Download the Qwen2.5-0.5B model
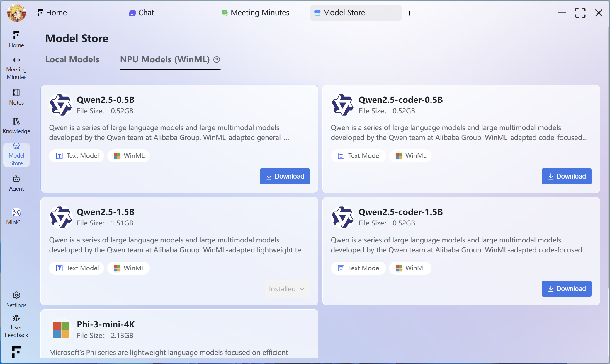 click(285, 176)
